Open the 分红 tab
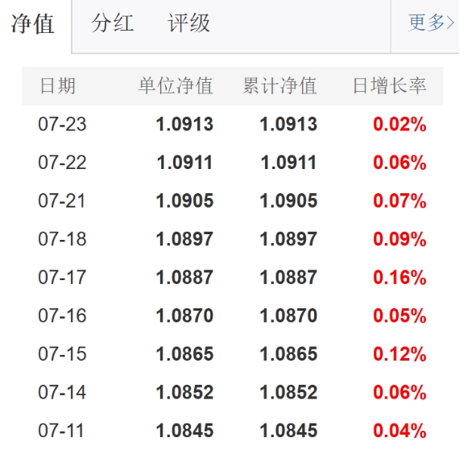 112,23
